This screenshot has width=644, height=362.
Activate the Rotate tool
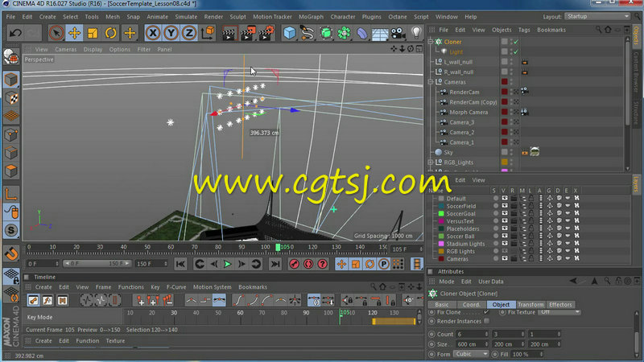111,33
